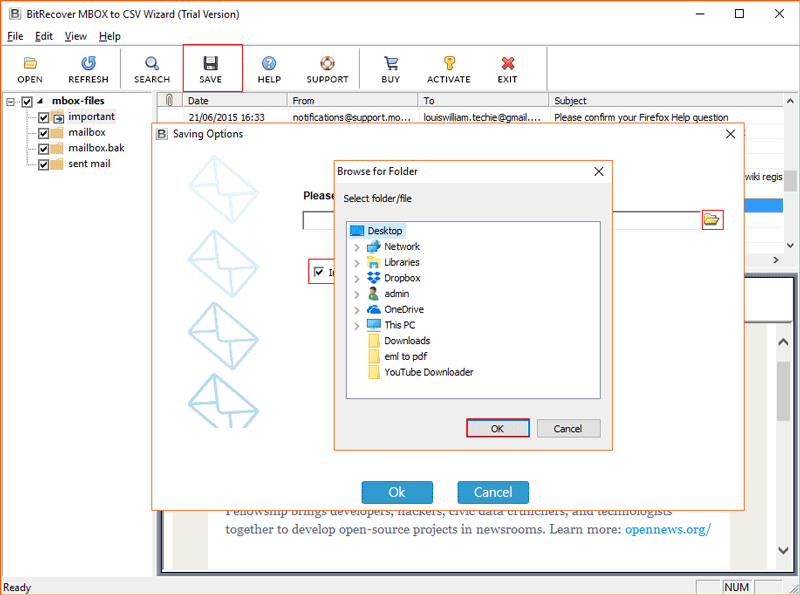Uncheck the mailbox folder checkbox
Screen dimensions: 800x595
pyautogui.click(x=43, y=133)
